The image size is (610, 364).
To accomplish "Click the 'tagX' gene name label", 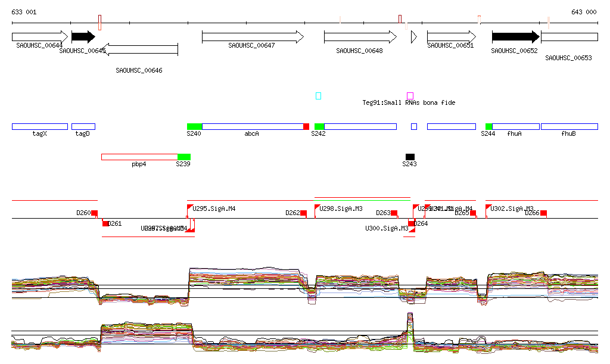I will pos(40,134).
